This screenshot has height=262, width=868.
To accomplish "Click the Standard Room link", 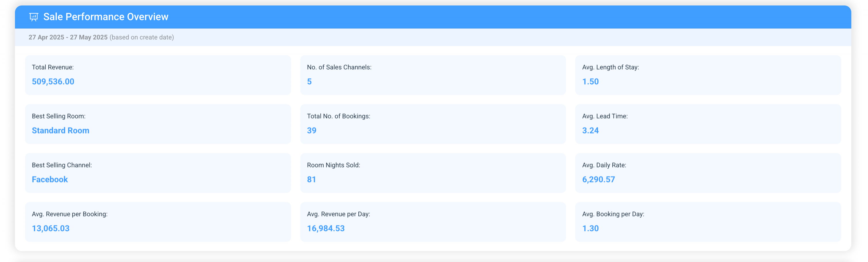I will pyautogui.click(x=60, y=130).
